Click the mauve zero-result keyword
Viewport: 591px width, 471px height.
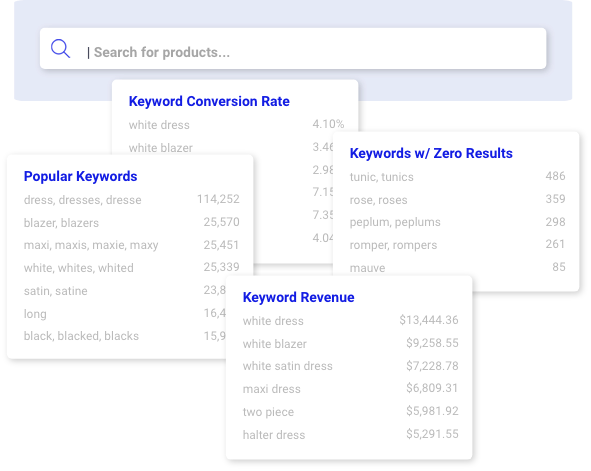[367, 268]
